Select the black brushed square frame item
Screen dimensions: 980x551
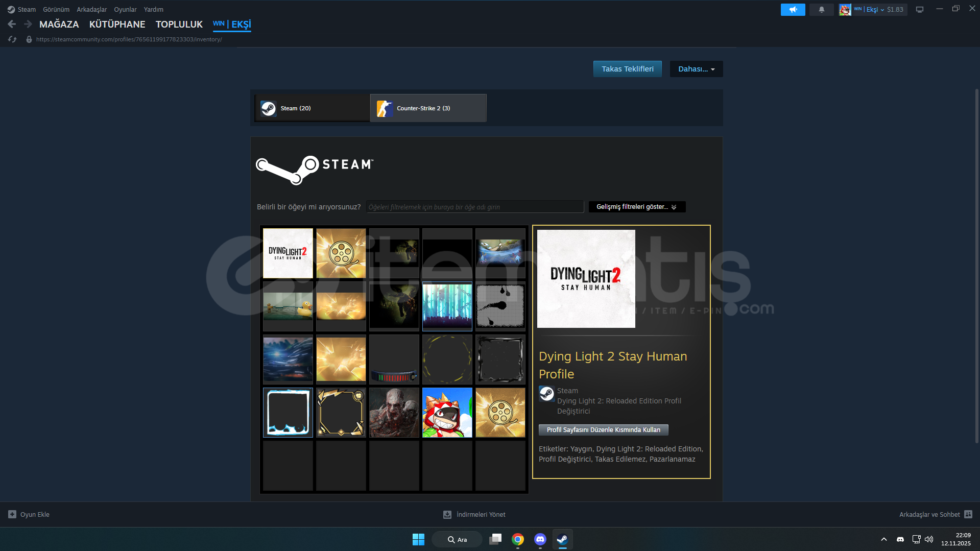[500, 360]
